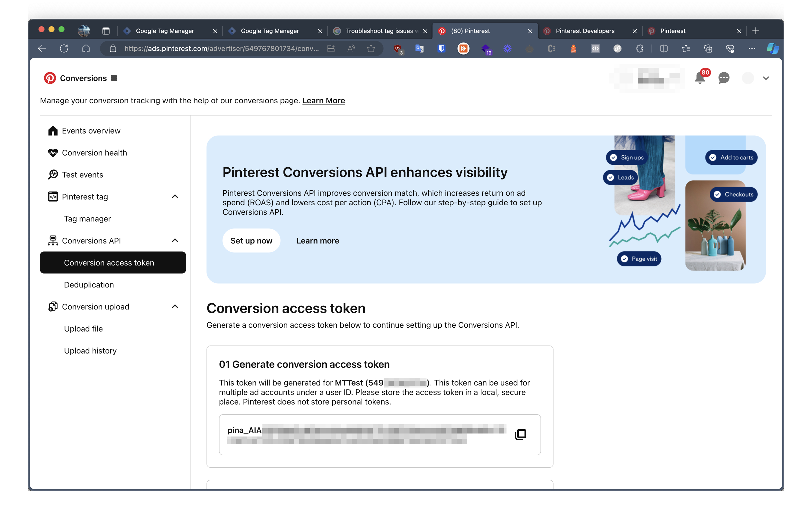The image size is (812, 528).
Task: Collapse the Conversions API section
Action: (x=175, y=240)
